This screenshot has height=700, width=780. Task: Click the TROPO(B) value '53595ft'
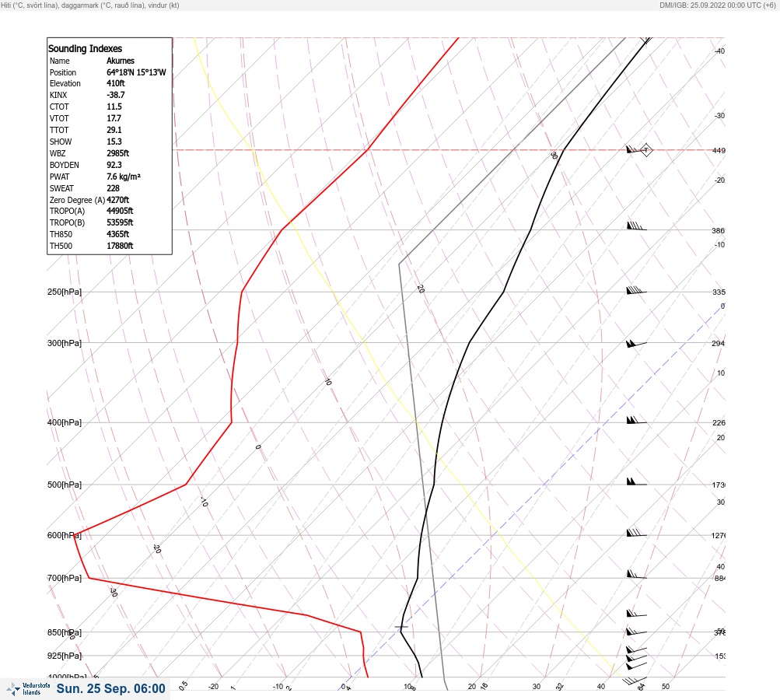pos(120,222)
